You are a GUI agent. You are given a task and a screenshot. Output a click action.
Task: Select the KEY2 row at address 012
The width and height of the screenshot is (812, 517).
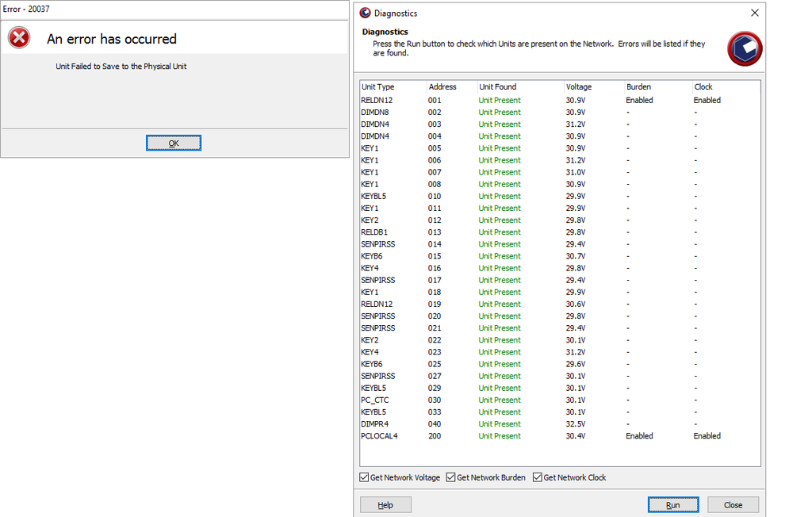(x=560, y=220)
